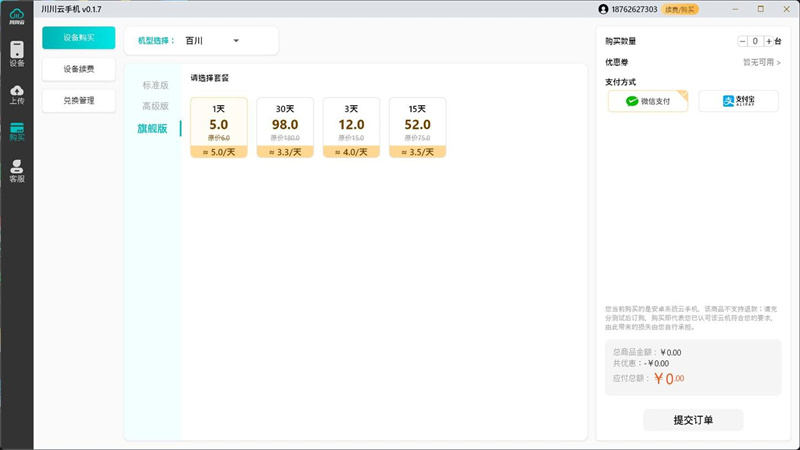Open the 设备续费 section
Viewport: 800px width, 450px height.
(x=79, y=69)
